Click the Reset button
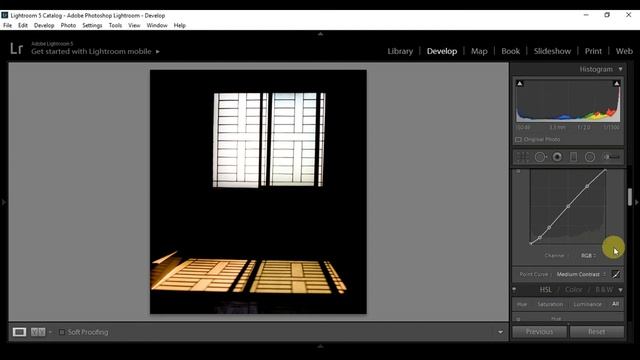Screen dimensions: 640x360 pyautogui.click(x=597, y=332)
